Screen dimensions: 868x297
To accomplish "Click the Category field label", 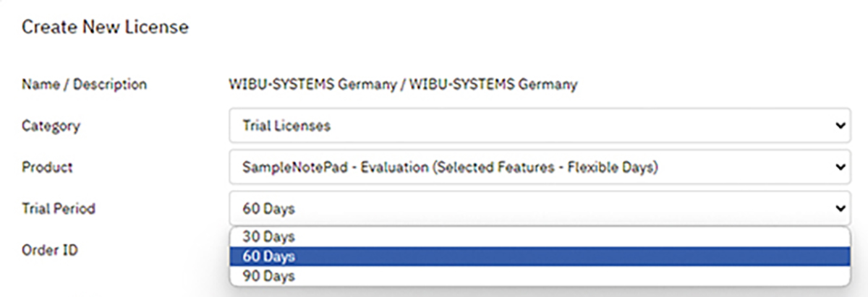I will click(x=51, y=126).
